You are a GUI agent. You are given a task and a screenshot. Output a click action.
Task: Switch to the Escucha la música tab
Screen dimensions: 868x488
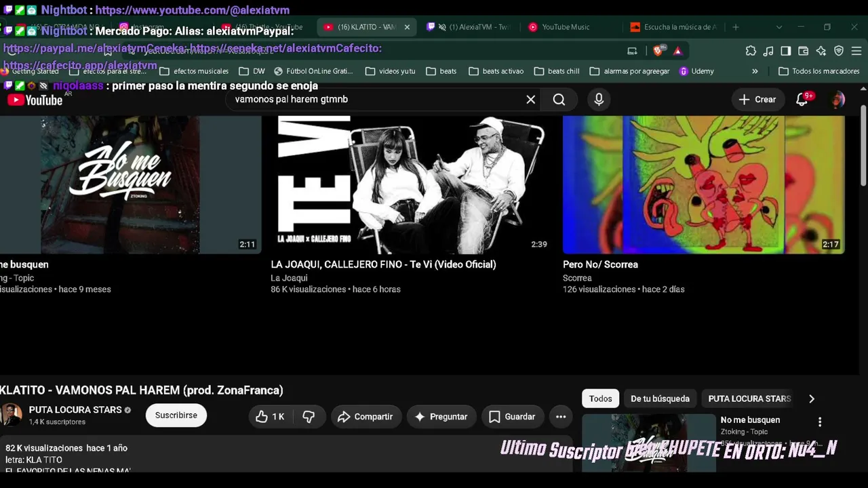click(673, 27)
